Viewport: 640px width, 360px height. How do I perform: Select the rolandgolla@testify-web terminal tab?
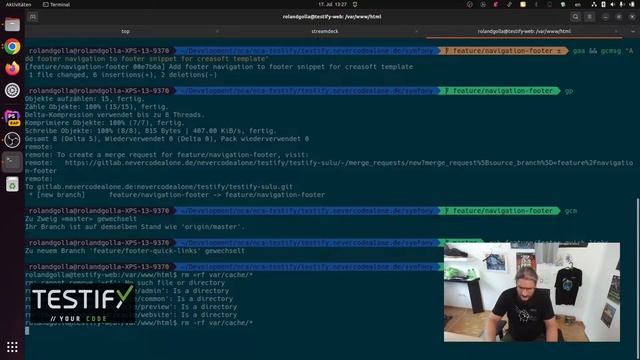coord(524,31)
